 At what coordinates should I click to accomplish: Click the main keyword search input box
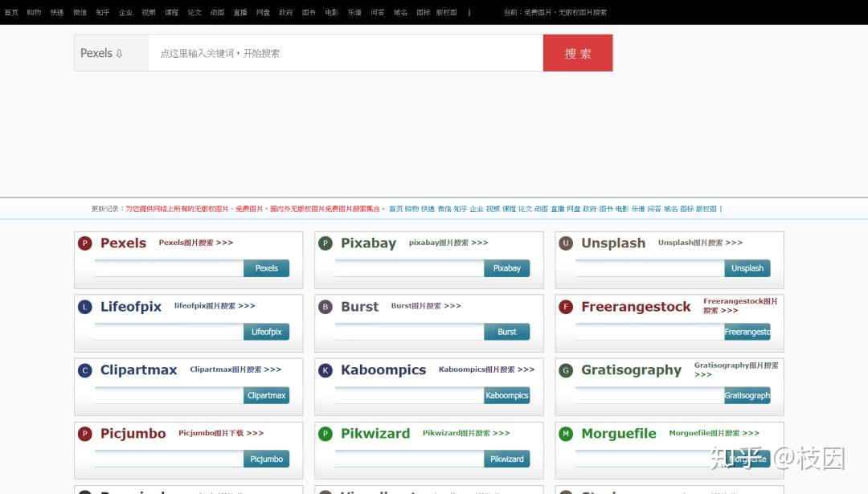pos(346,53)
